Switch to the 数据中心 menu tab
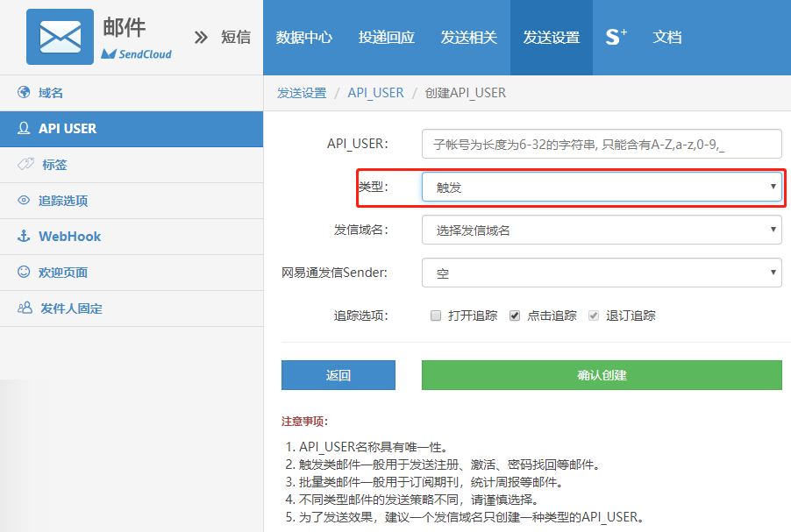Image resolution: width=791 pixels, height=532 pixels. point(304,36)
